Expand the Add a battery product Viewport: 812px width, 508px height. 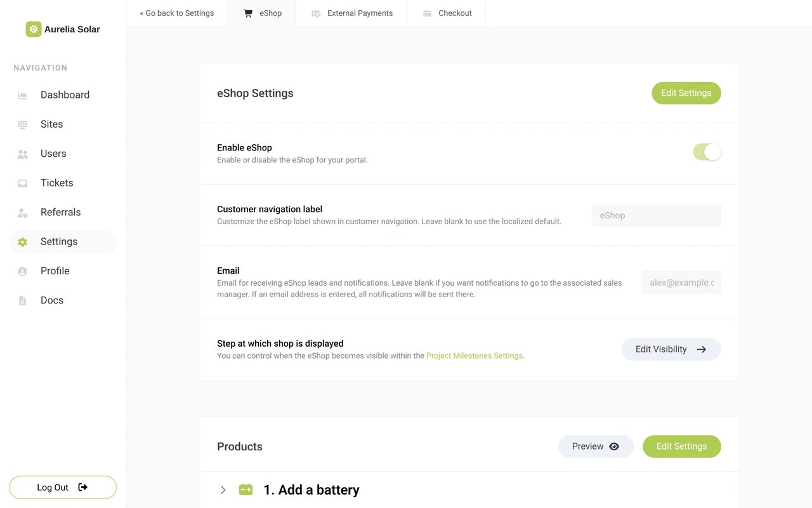click(223, 490)
